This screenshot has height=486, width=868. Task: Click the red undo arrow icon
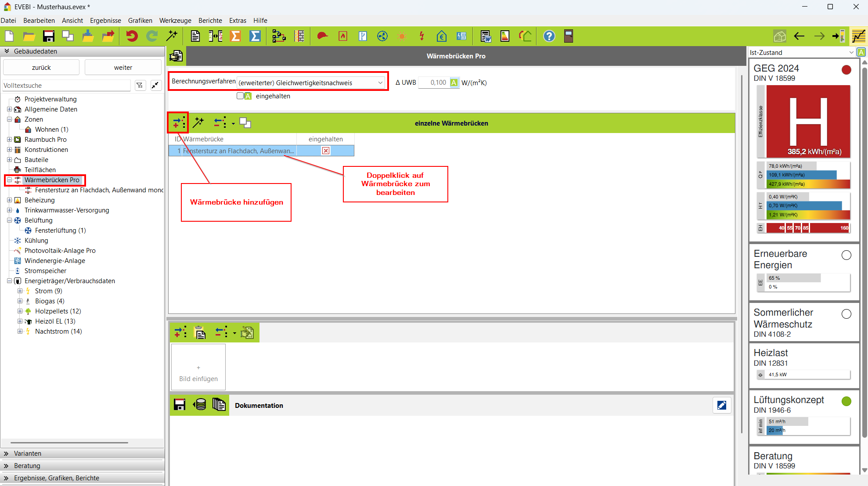tap(132, 36)
